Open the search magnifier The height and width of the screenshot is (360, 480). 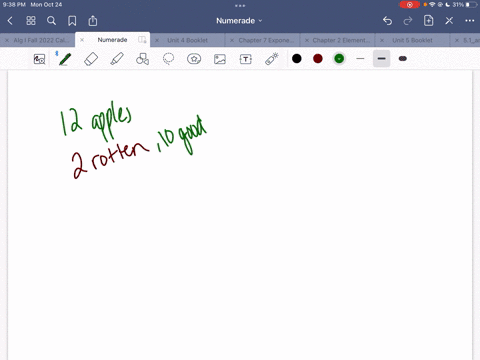pos(51,21)
